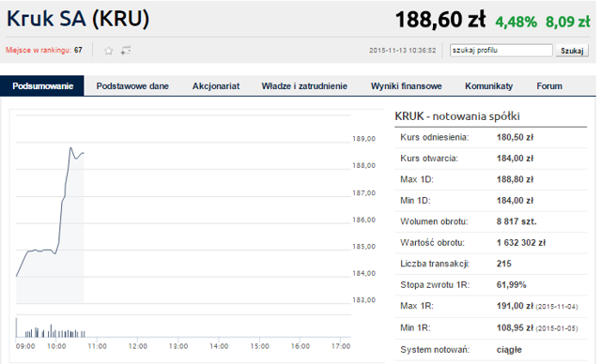Click the 09:00 time axis label
The image size is (601, 364).
coord(25,346)
